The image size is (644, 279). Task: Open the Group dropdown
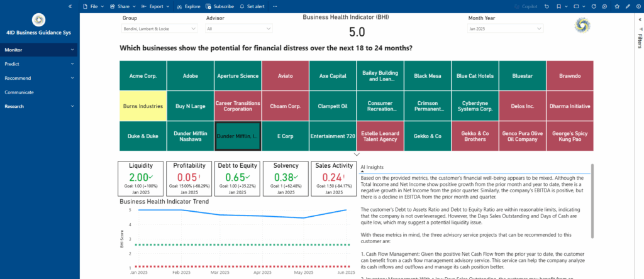coord(160,29)
